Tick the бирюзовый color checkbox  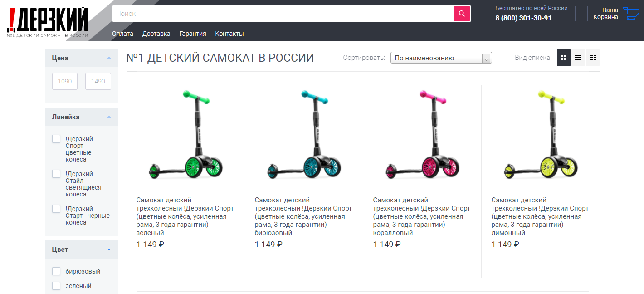click(x=56, y=271)
